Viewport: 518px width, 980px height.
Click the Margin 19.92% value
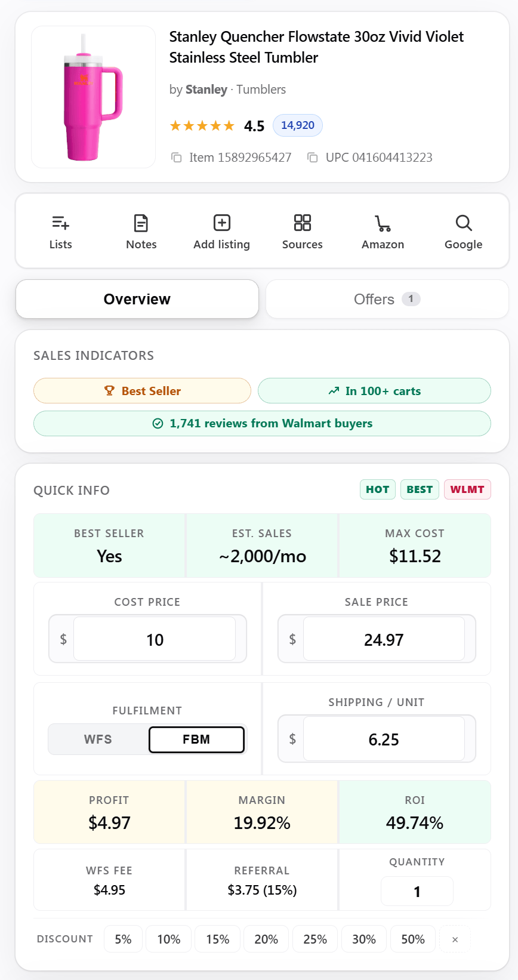pyautogui.click(x=262, y=823)
